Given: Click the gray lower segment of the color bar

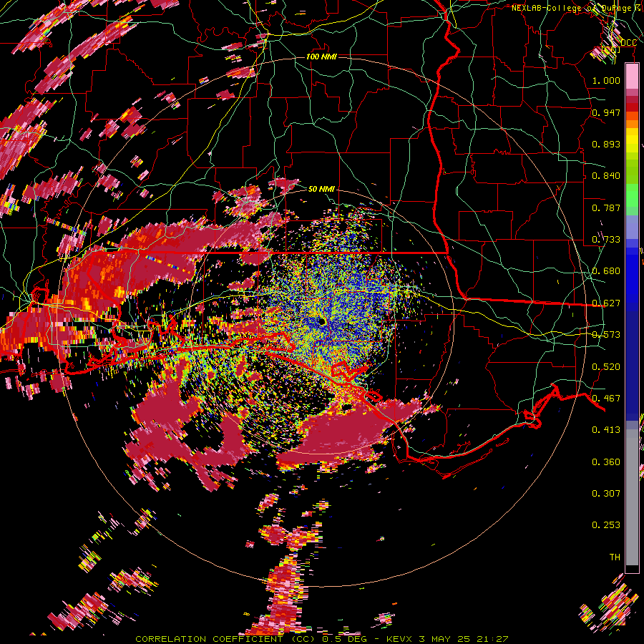Looking at the screenshot, I should (x=632, y=497).
